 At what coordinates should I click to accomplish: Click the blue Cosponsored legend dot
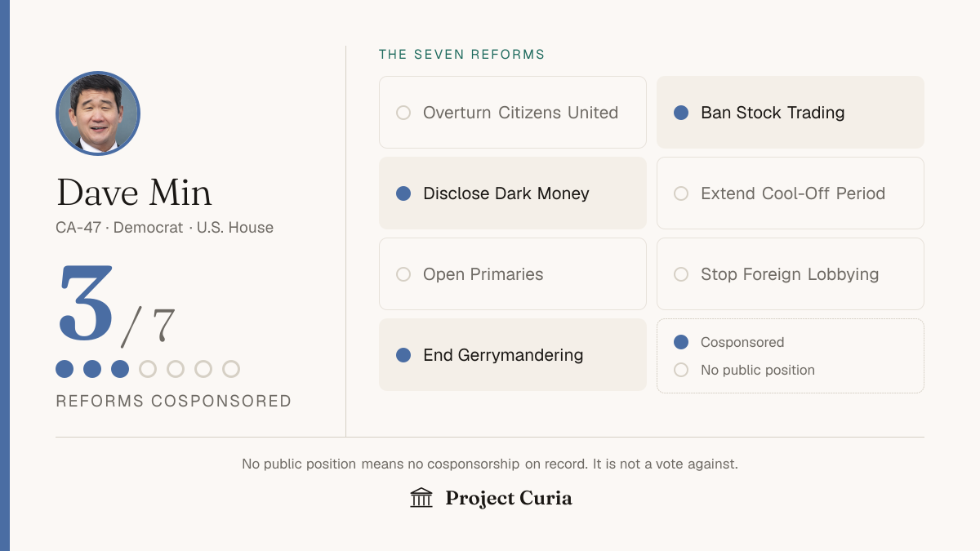(681, 342)
